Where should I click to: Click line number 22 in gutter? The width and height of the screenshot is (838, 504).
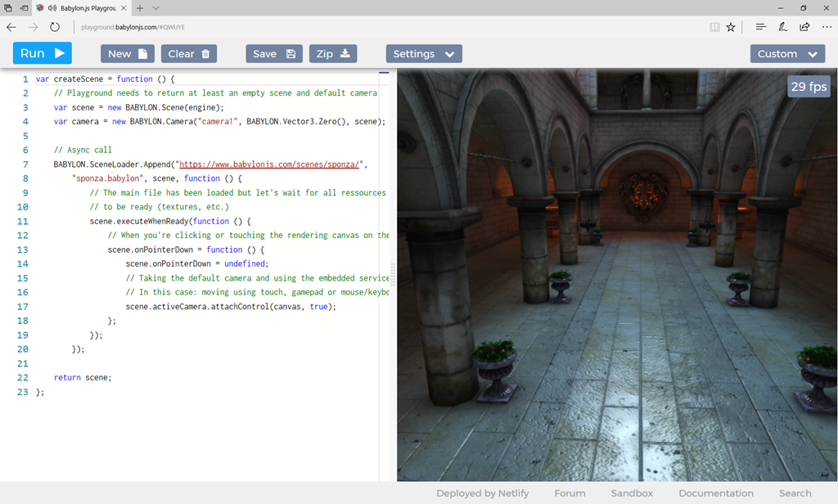[22, 377]
